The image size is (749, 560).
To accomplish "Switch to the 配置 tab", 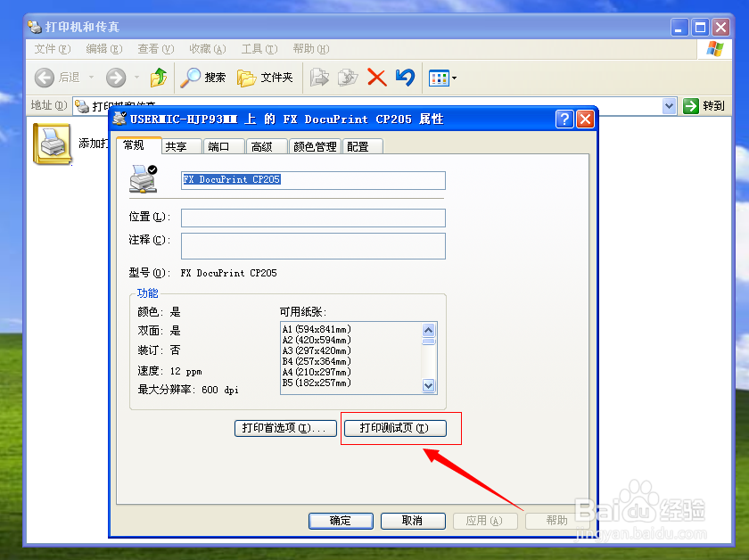I will pos(363,147).
